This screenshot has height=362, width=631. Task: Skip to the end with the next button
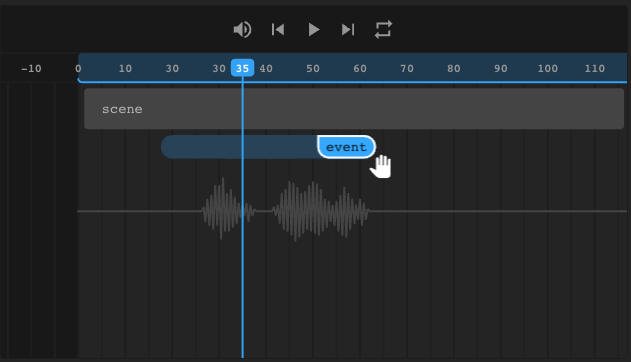click(348, 29)
